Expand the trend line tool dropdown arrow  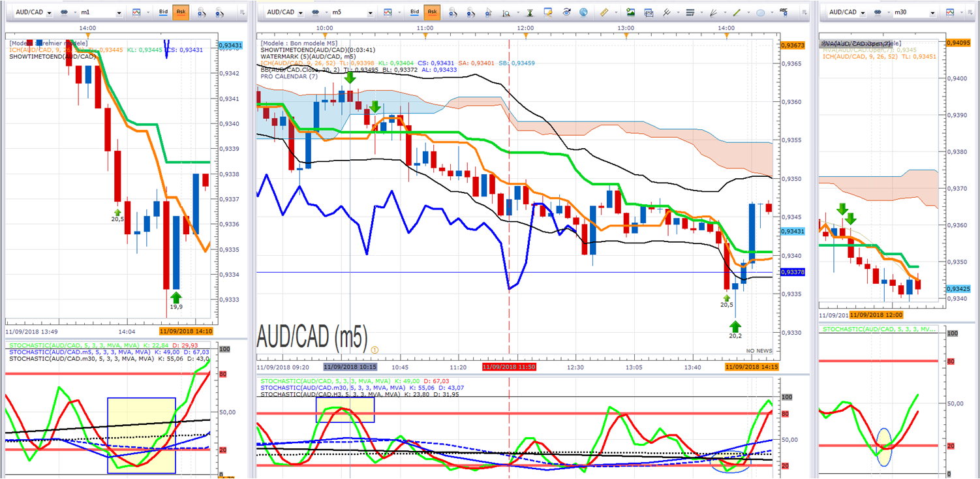point(747,13)
